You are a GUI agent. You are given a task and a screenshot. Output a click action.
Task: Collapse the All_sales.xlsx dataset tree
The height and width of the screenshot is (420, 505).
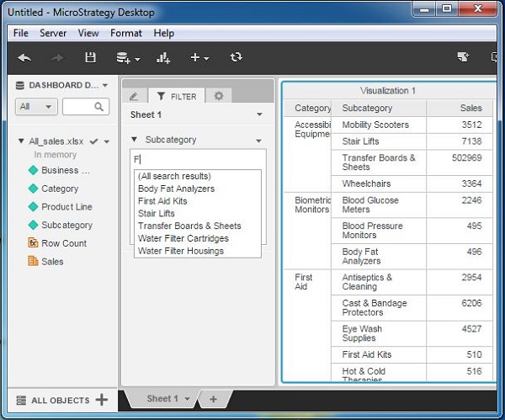tap(21, 141)
